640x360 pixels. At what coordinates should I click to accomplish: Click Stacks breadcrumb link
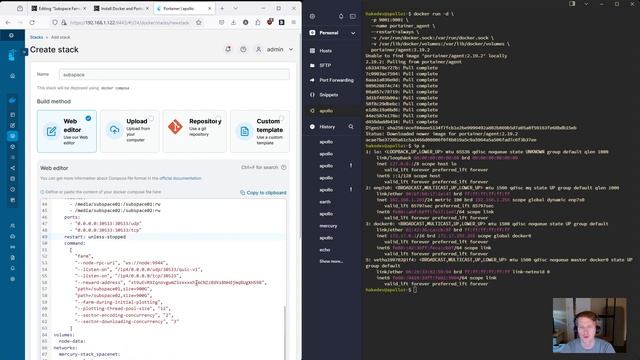(x=36, y=37)
